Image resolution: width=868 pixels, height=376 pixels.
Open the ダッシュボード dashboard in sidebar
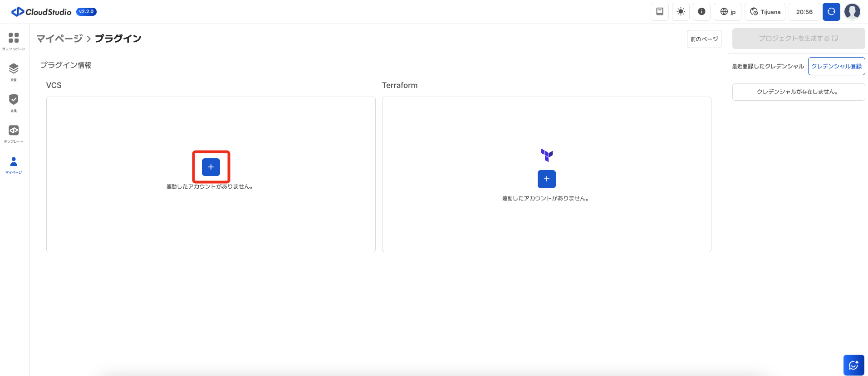point(14,40)
